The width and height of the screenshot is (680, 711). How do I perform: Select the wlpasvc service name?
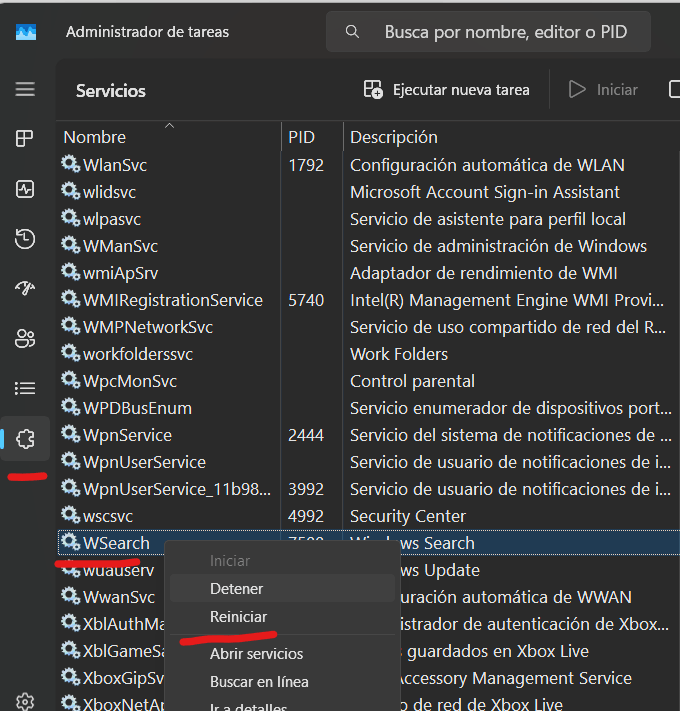click(x=112, y=219)
